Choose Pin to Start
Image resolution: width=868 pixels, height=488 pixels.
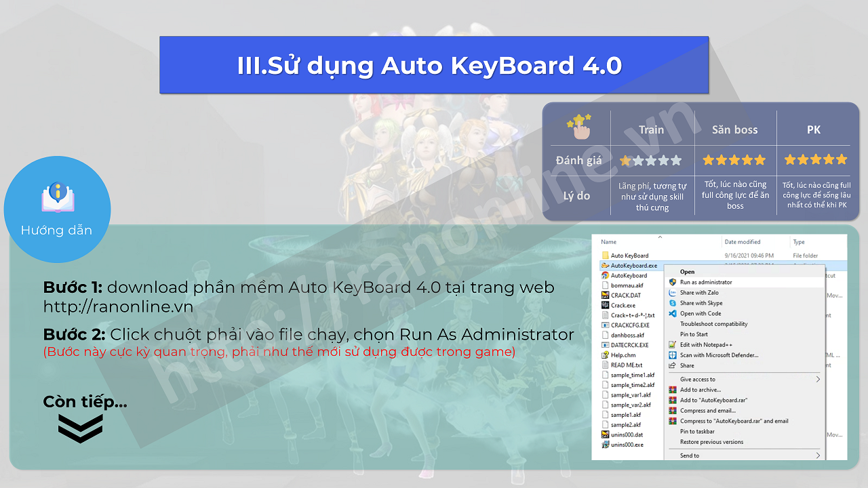click(694, 334)
